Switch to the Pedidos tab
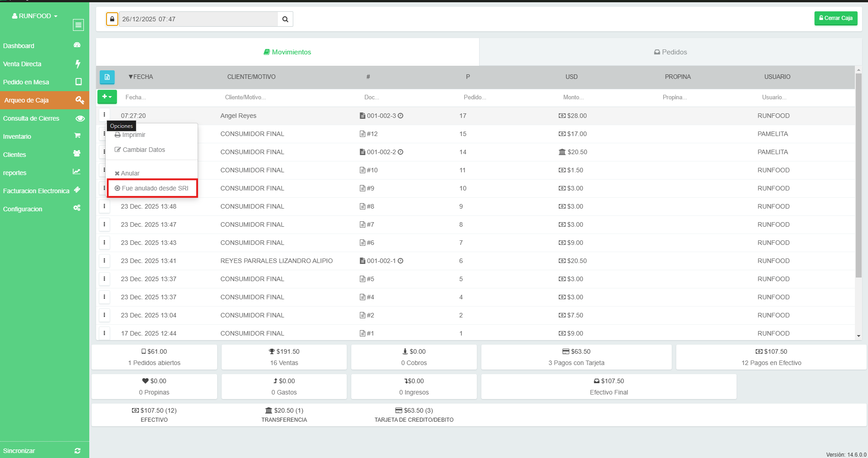The image size is (868, 458). [670, 52]
